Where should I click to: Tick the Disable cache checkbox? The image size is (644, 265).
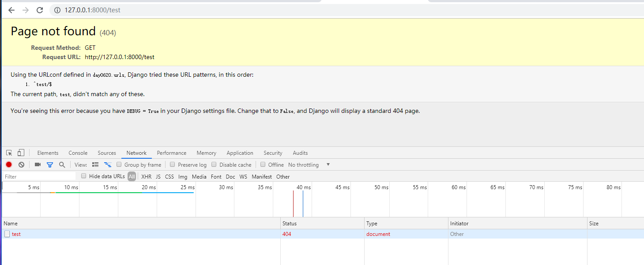[x=214, y=164]
